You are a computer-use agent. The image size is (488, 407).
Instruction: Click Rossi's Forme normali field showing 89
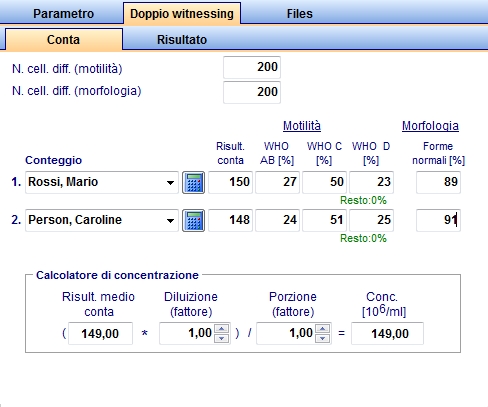tap(438, 182)
